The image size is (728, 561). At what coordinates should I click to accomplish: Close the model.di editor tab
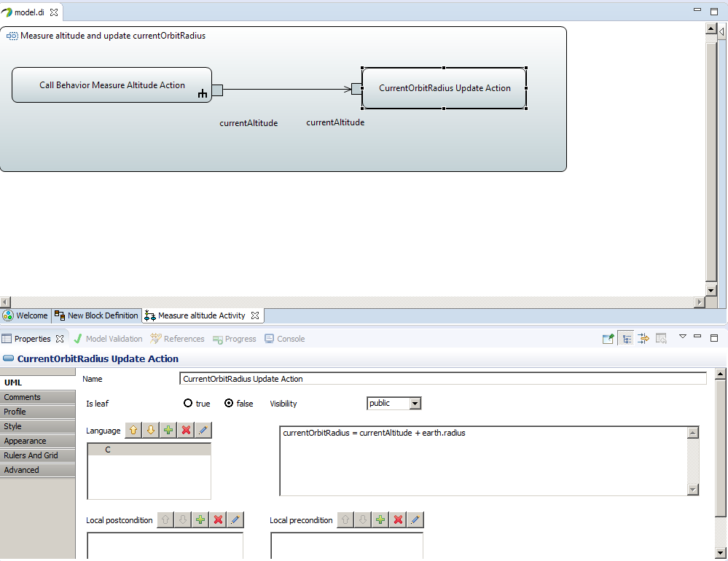(x=54, y=12)
